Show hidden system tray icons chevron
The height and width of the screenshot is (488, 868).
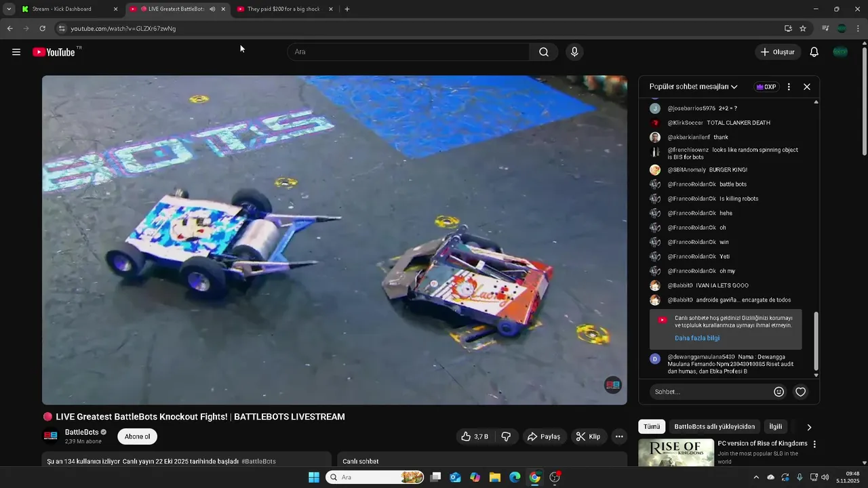click(756, 477)
